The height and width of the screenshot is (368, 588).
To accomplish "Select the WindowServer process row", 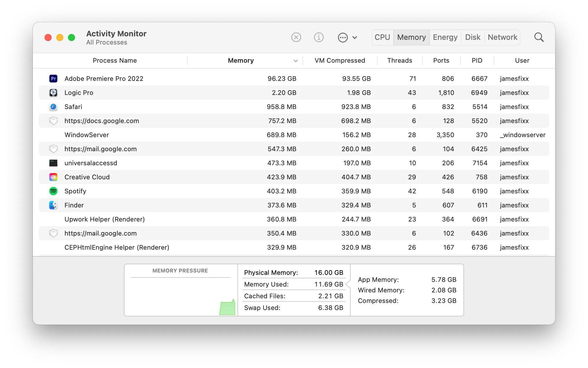I will 87,135.
